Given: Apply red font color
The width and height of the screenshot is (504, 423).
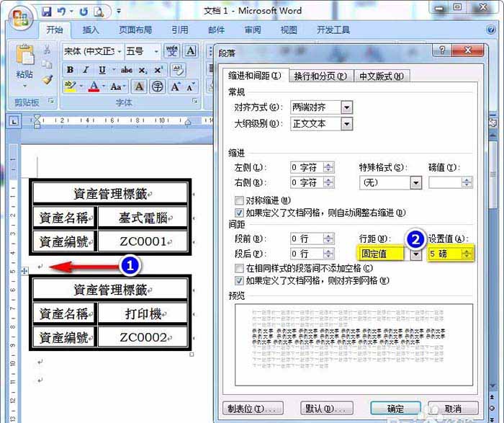Looking at the screenshot, I should click(x=94, y=86).
